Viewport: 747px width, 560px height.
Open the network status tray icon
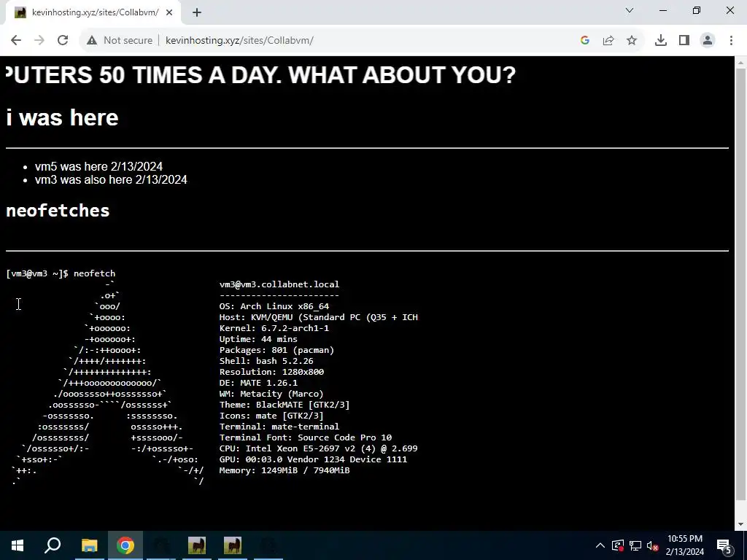635,545
